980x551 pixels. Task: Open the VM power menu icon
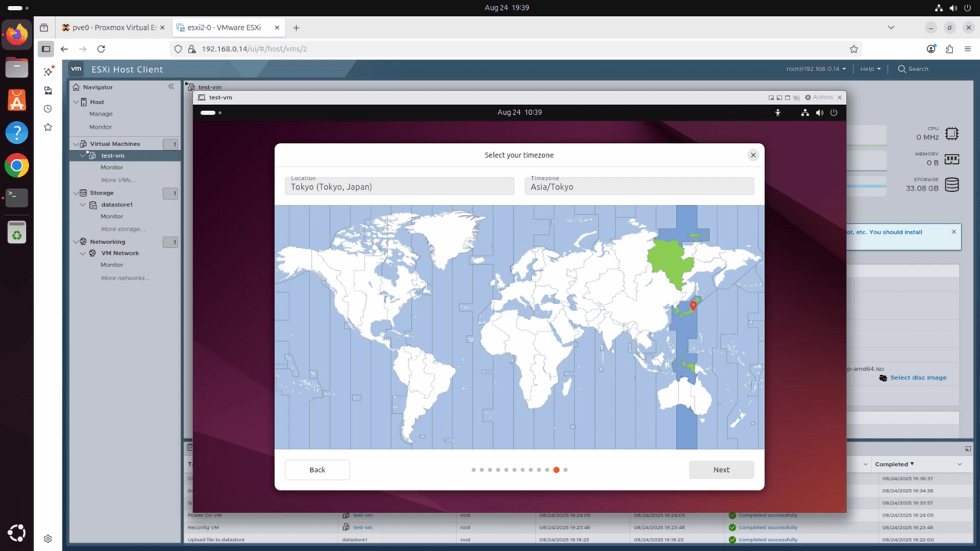pyautogui.click(x=834, y=112)
